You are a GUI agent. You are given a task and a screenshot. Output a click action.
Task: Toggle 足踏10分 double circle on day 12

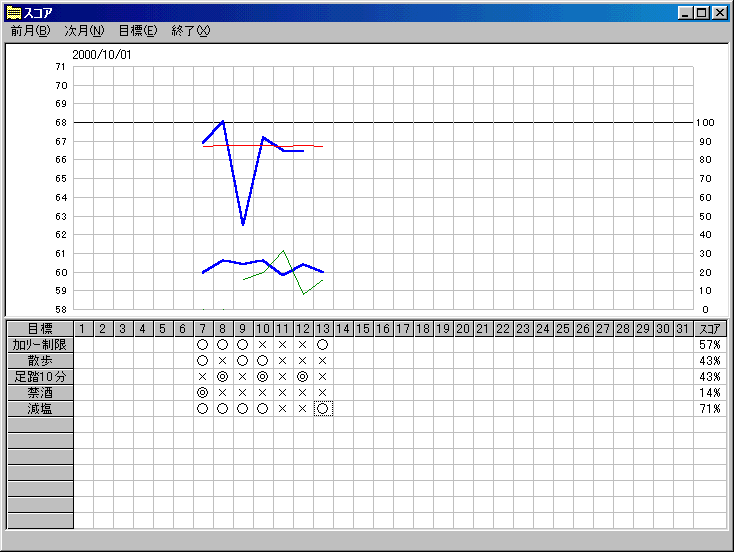tap(302, 377)
